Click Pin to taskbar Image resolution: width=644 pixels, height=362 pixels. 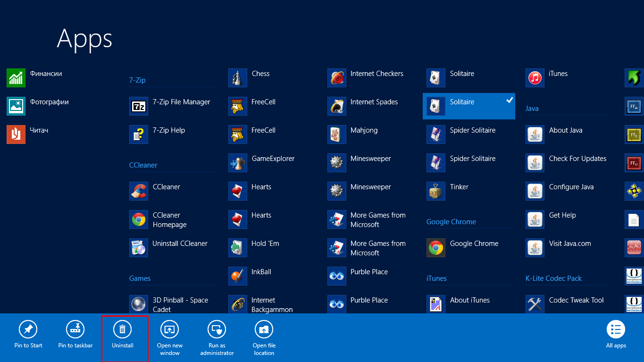pos(75,335)
